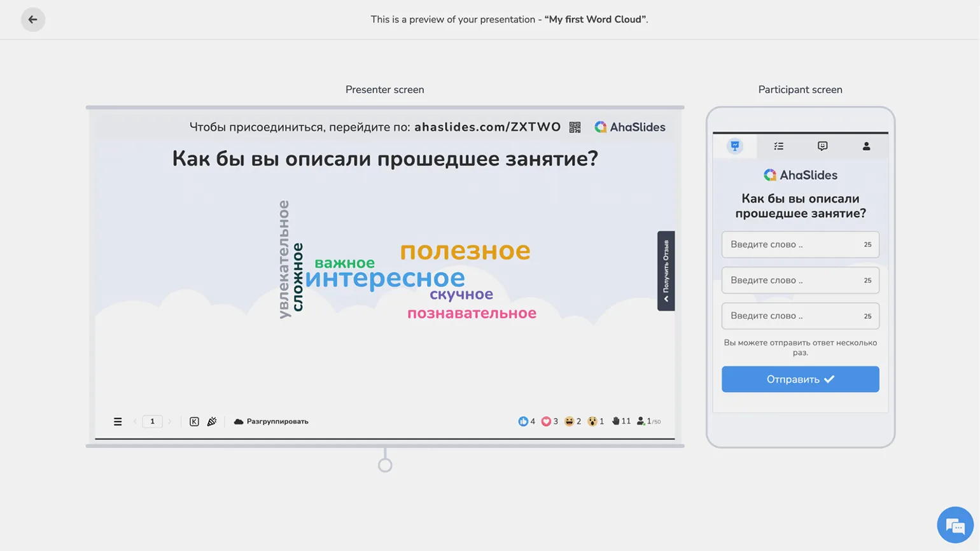Open the feedback smiley chat tab
The height and width of the screenshot is (551, 980).
point(822,146)
